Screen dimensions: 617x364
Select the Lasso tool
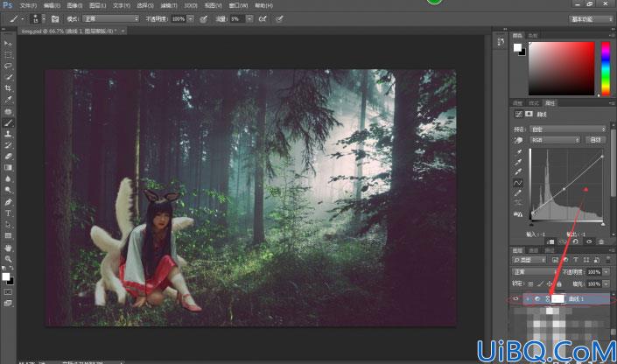pos(8,66)
